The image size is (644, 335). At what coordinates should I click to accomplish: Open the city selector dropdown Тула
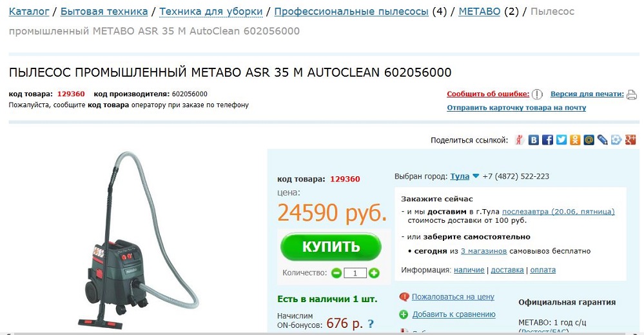465,176
